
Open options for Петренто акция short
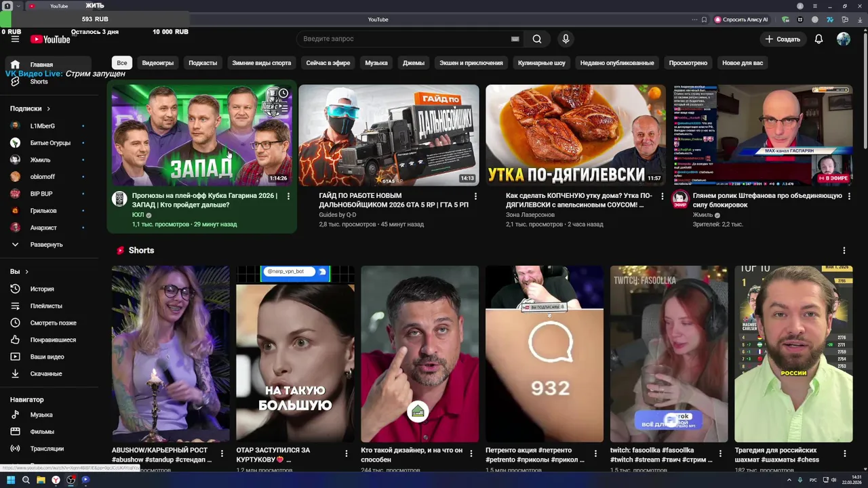coord(596,453)
